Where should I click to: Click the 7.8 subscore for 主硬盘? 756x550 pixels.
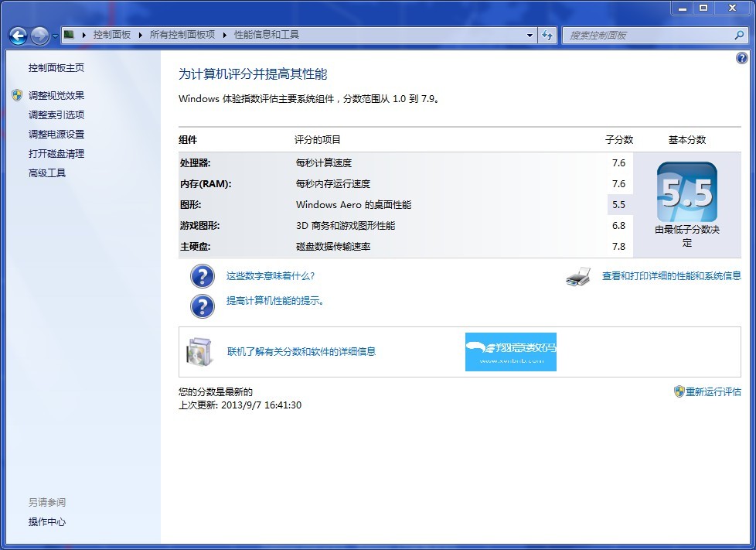pyautogui.click(x=619, y=247)
